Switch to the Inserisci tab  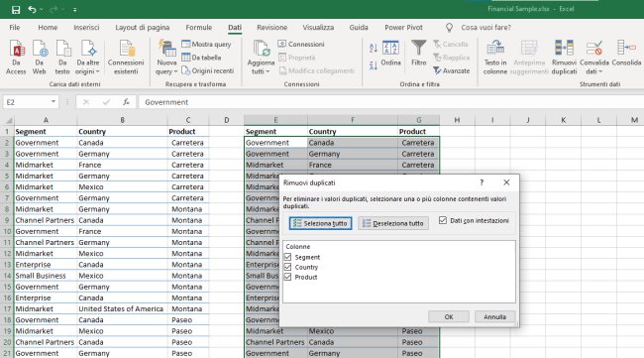point(86,27)
